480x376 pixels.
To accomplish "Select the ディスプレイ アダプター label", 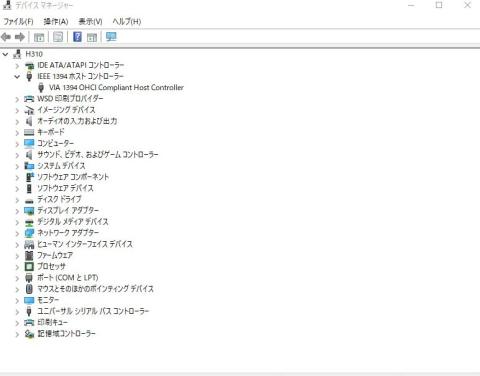I will (68, 211).
